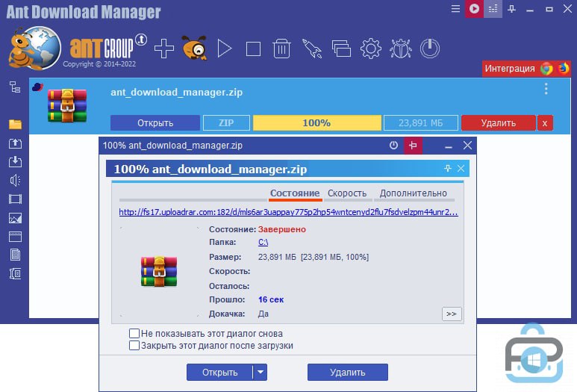This screenshot has width=577, height=392.
Task: Select the documents category in sidebar
Action: (15, 255)
